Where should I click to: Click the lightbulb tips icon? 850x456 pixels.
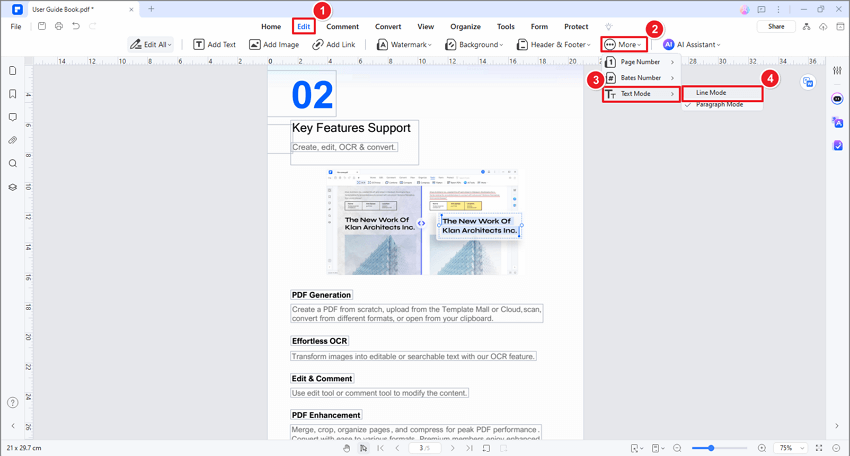click(x=609, y=27)
